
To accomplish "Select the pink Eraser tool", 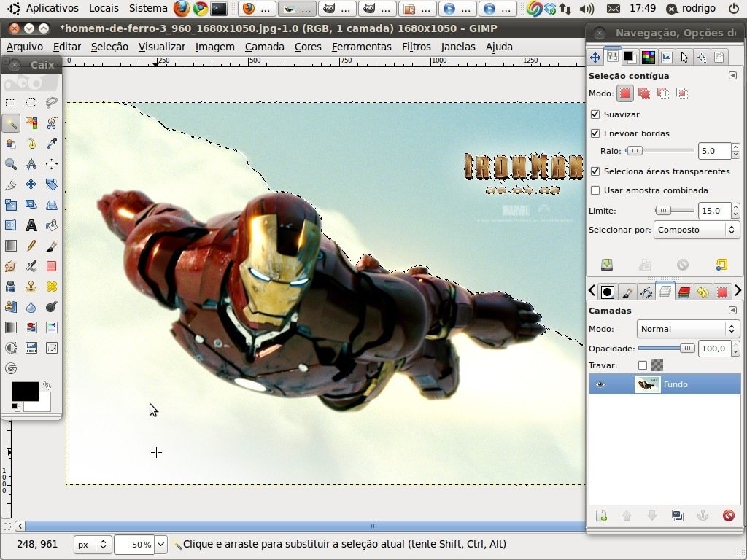I will (x=52, y=266).
